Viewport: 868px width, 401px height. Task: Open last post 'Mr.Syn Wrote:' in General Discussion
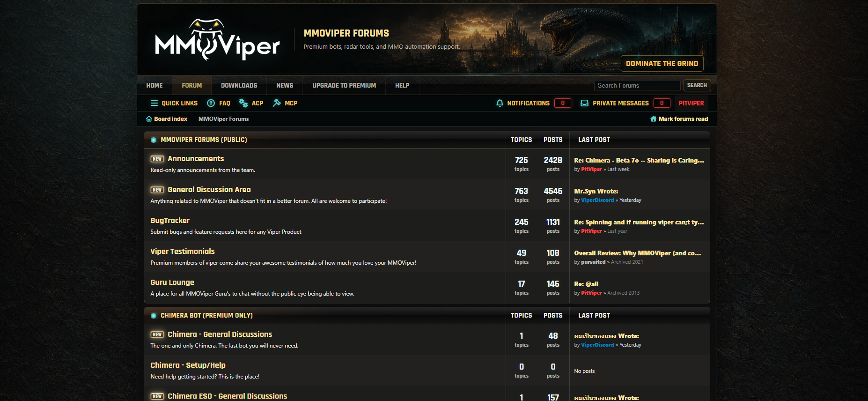[596, 191]
